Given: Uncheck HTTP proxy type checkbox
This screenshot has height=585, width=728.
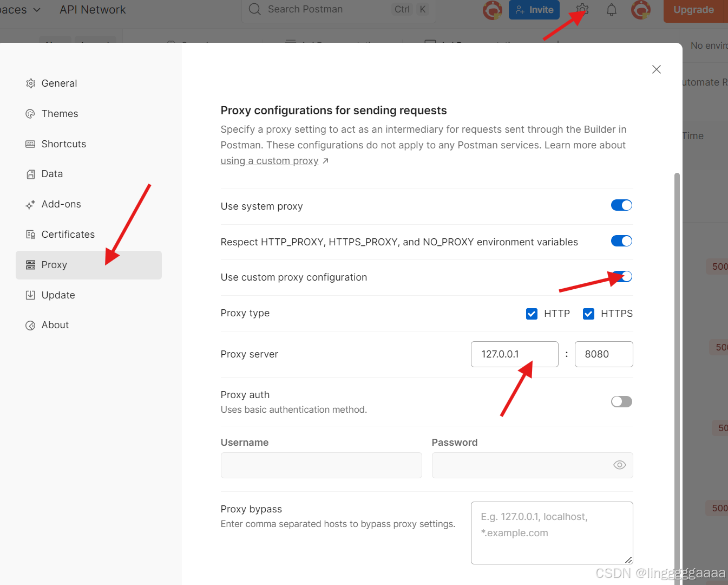Looking at the screenshot, I should pos(532,314).
